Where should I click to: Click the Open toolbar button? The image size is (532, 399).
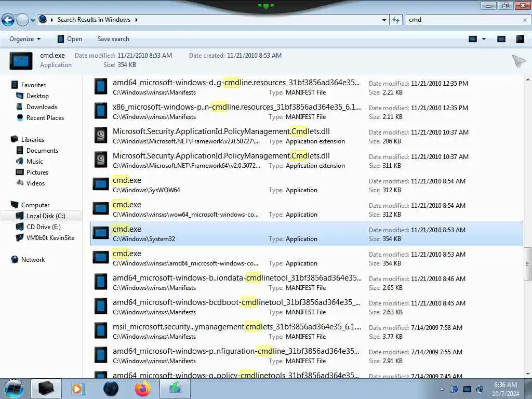tap(70, 39)
